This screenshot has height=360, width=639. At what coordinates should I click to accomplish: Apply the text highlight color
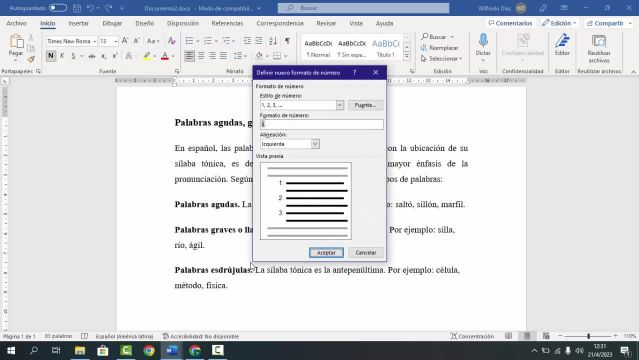click(147, 56)
